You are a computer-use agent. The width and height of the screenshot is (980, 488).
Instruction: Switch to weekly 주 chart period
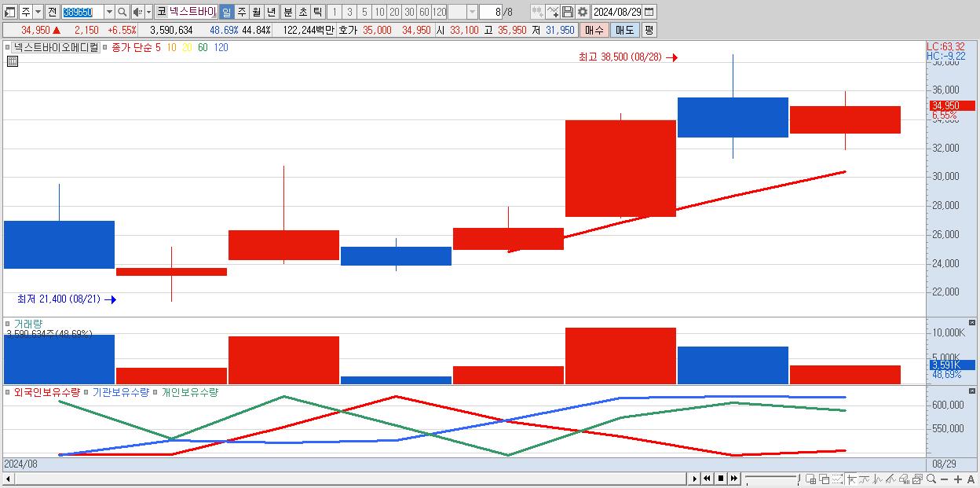[x=241, y=12]
